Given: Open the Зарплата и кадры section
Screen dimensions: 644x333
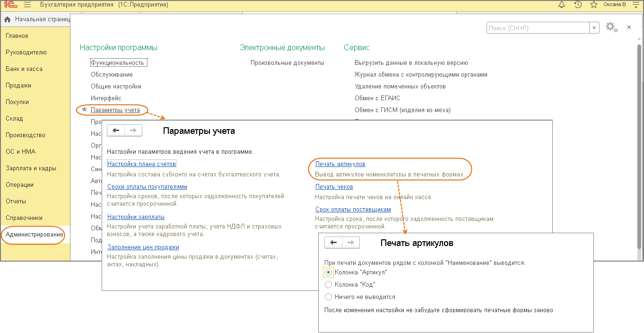Looking at the screenshot, I should point(31,168).
